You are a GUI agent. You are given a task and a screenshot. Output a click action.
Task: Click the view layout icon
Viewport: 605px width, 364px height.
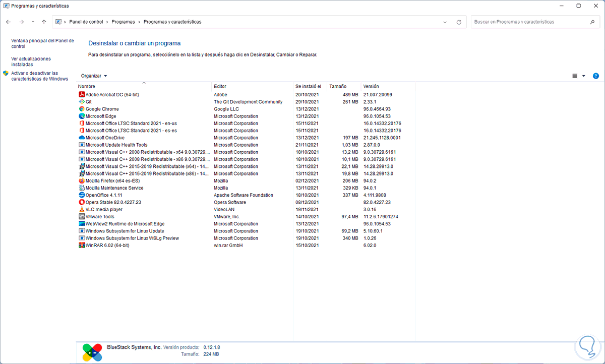(575, 76)
